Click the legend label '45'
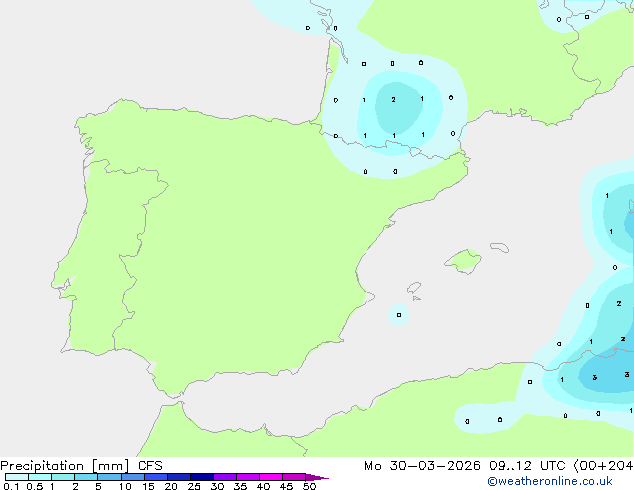Viewport: 634px width, 490px height. (286, 486)
